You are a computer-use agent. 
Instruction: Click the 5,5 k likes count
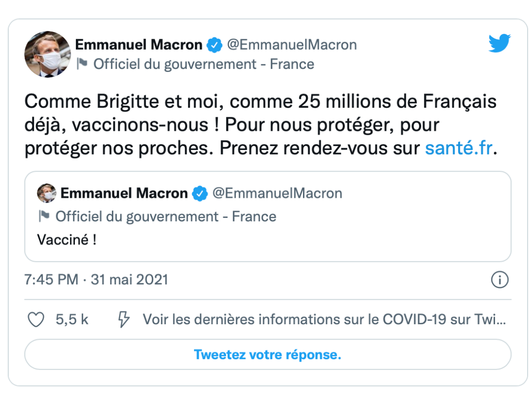[72, 320]
